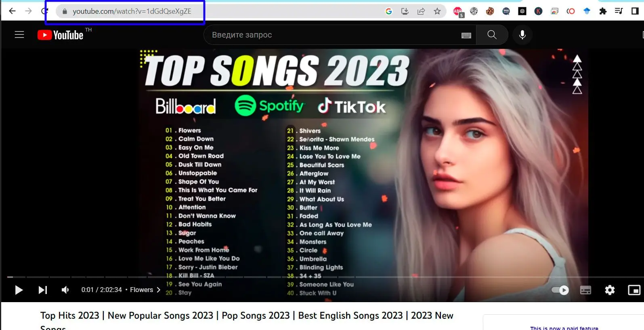Click the URL in address bar
Viewport: 644px width, 330px height.
132,11
